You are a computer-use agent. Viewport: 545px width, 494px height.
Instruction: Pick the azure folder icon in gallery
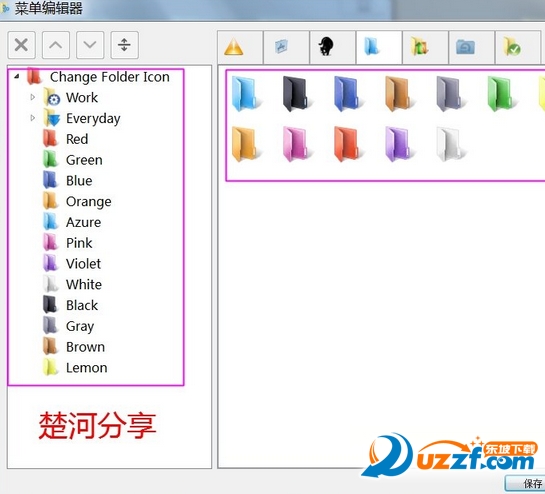pyautogui.click(x=245, y=94)
